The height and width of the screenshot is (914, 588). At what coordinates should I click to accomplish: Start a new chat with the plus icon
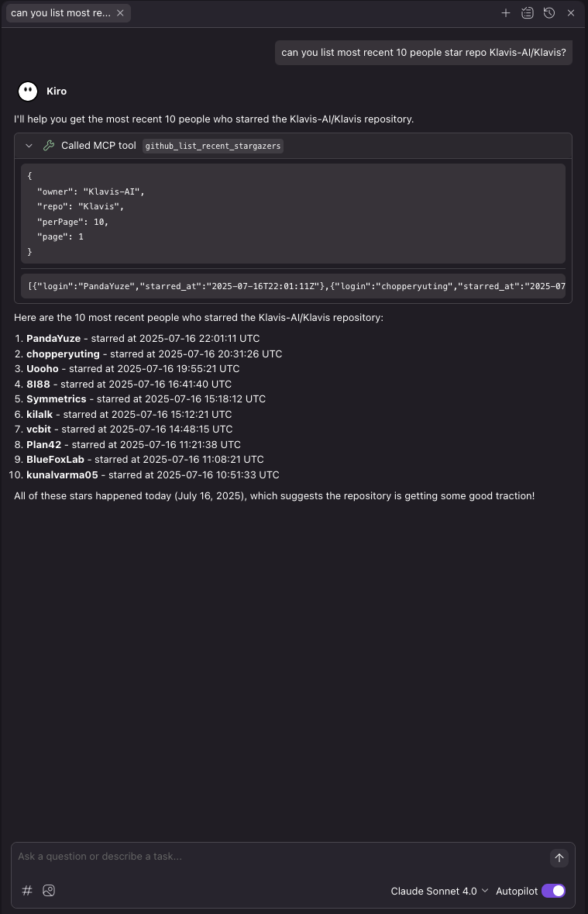(506, 13)
